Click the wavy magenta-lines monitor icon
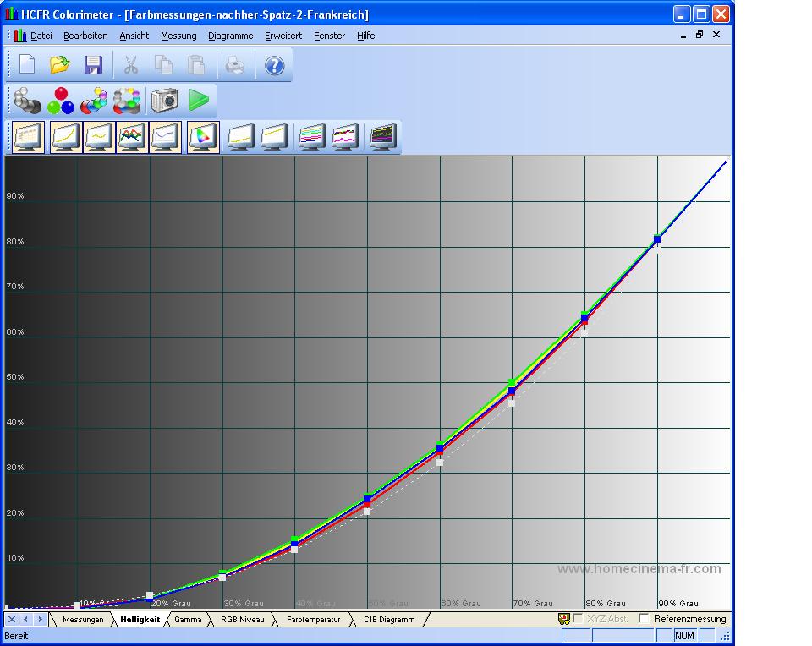The height and width of the screenshot is (646, 812). click(345, 137)
